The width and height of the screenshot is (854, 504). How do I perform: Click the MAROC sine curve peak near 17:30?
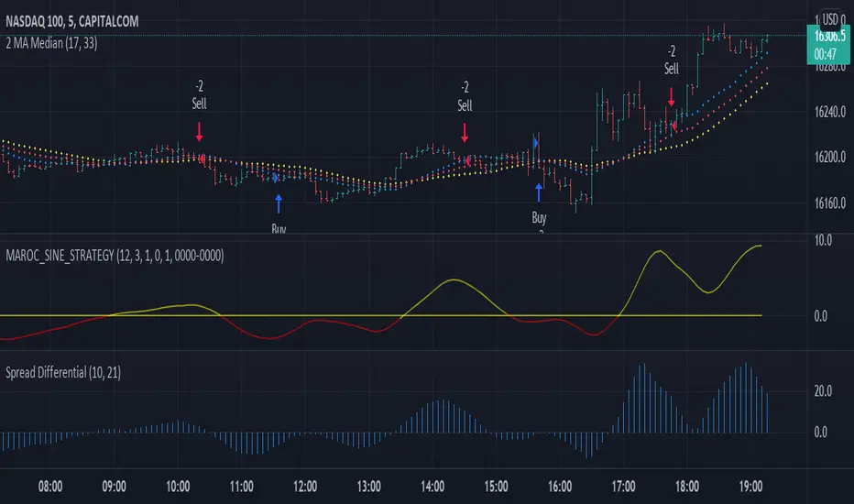click(659, 252)
